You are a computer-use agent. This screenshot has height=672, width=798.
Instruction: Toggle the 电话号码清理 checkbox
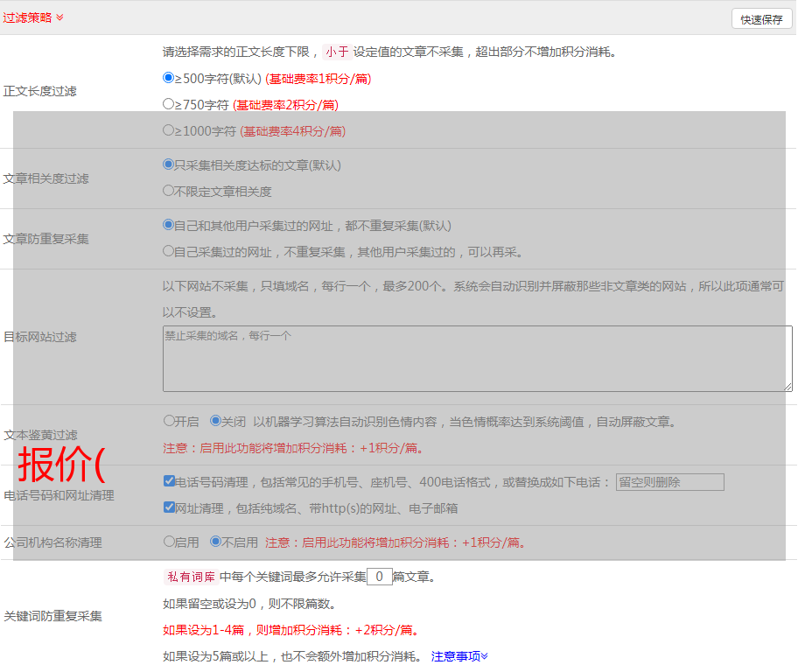[169, 481]
